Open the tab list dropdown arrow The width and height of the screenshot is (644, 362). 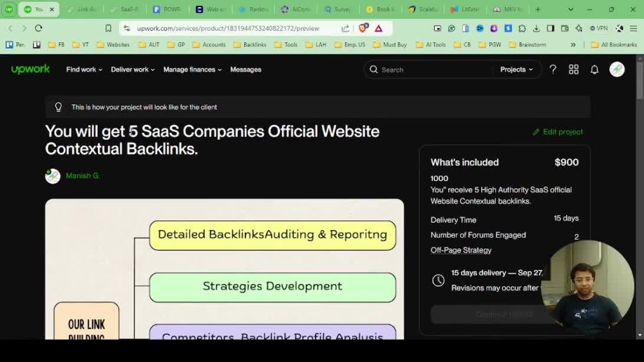pyautogui.click(x=571, y=9)
